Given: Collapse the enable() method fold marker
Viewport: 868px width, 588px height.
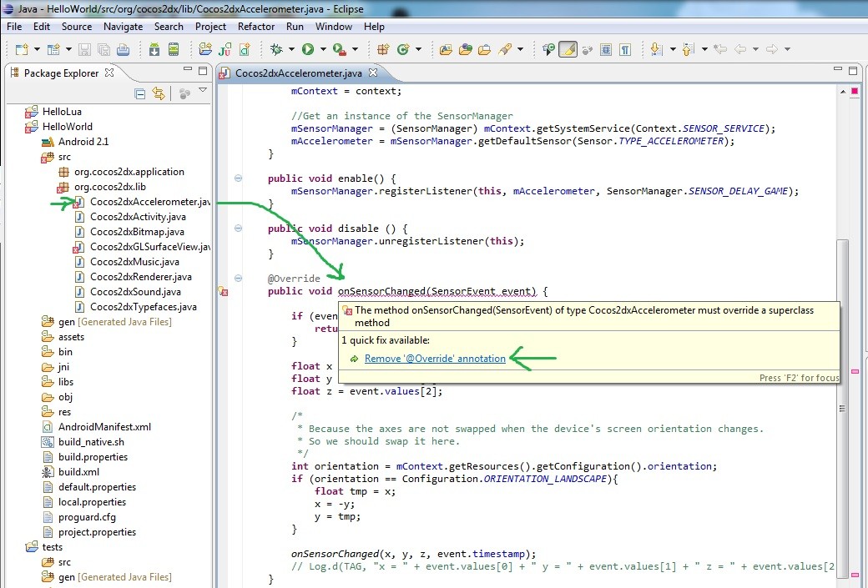Looking at the screenshot, I should 238,178.
